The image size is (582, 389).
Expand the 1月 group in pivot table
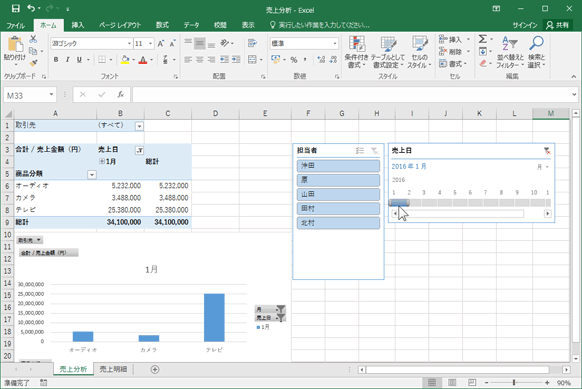[101, 161]
